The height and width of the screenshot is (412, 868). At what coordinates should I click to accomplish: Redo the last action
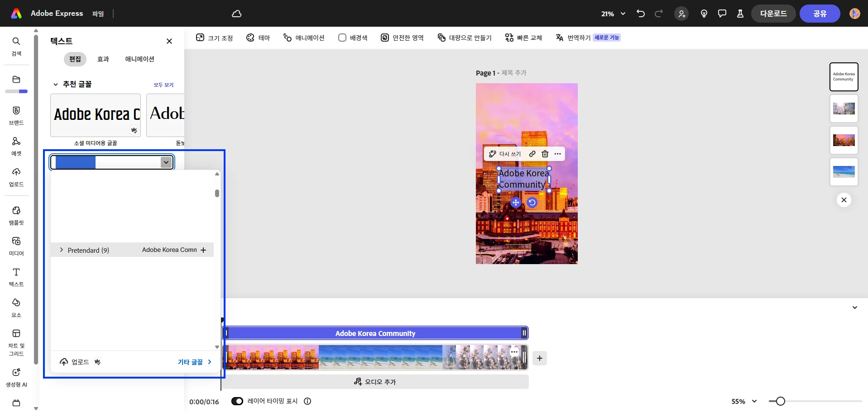659,14
